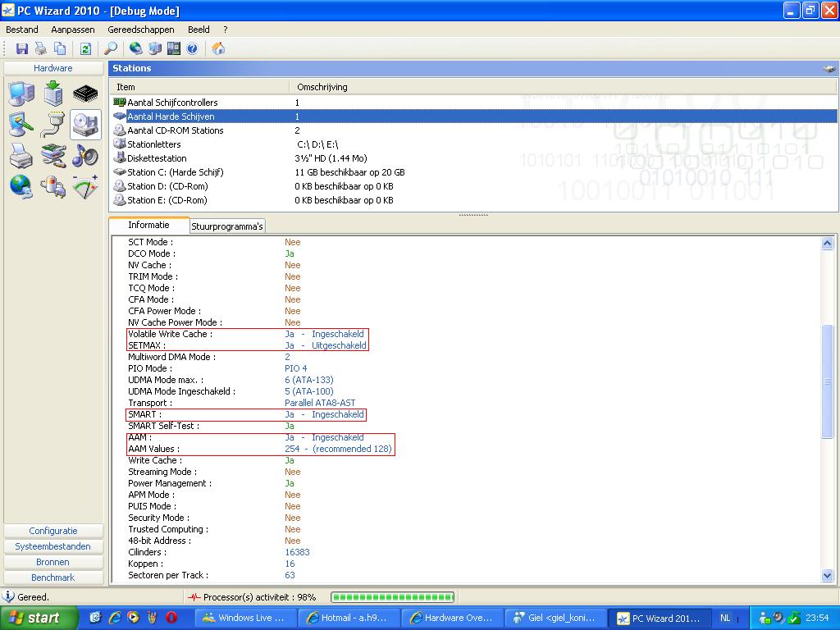The width and height of the screenshot is (840, 630).
Task: Click the blue question mark help icon
Action: coord(192,48)
